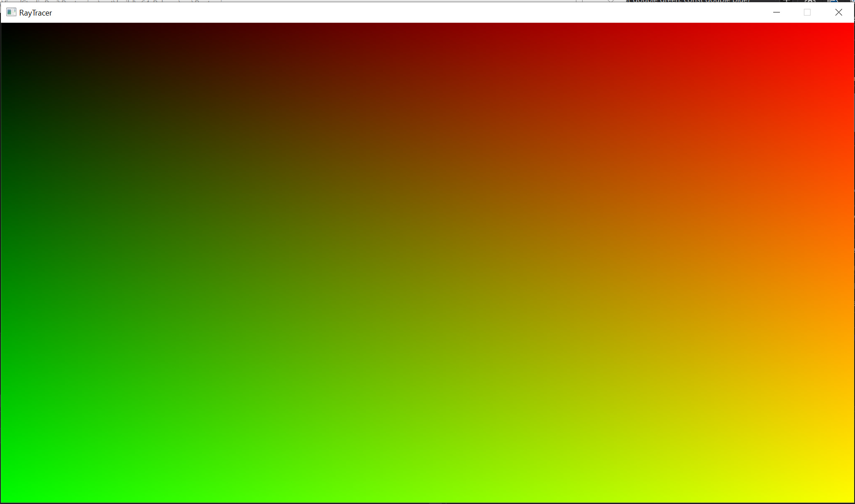Click the RayTracer window title text
The image size is (855, 504).
[x=36, y=13]
